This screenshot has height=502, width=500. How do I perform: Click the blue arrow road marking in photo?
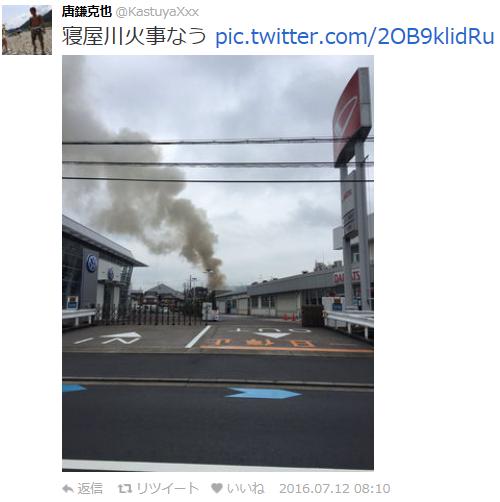[x=263, y=393]
